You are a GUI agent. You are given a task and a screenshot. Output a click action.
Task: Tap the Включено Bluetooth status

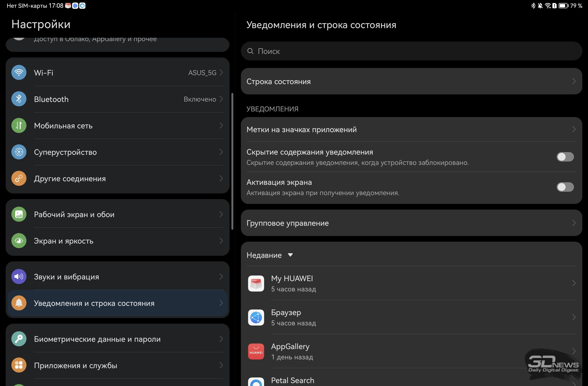[x=200, y=99]
